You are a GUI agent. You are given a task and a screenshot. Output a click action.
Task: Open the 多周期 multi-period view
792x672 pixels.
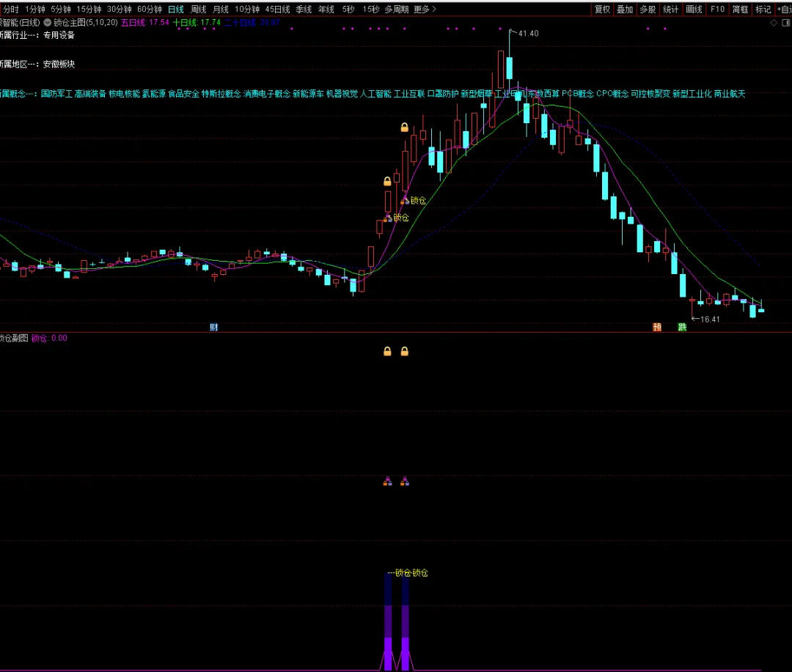pyautogui.click(x=397, y=9)
